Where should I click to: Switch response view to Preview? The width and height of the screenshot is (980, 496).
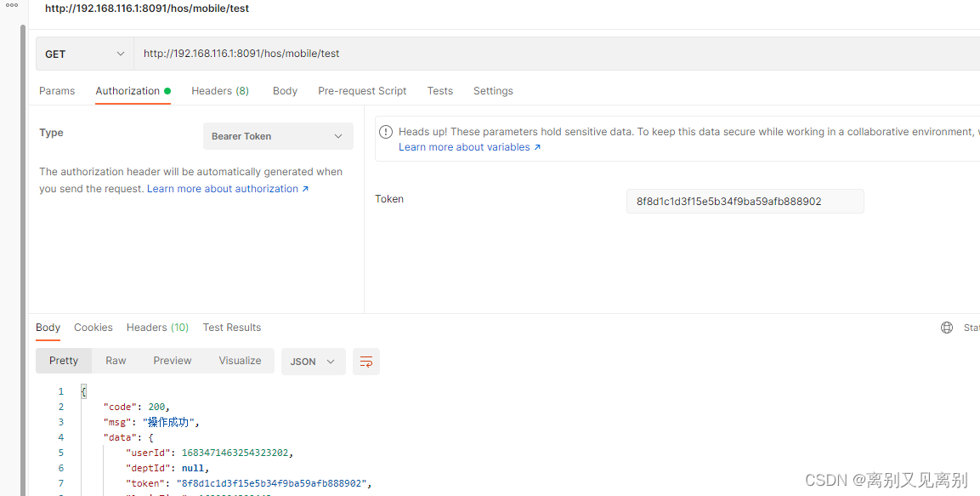(x=173, y=361)
